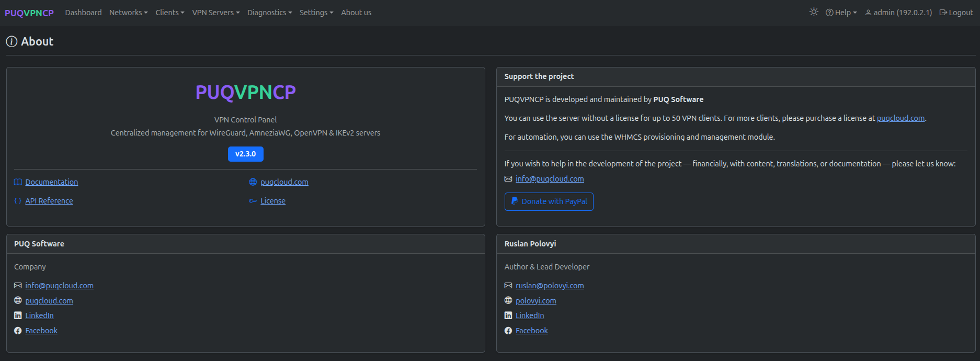Open the API Reference link
This screenshot has height=361, width=980.
[x=49, y=201]
